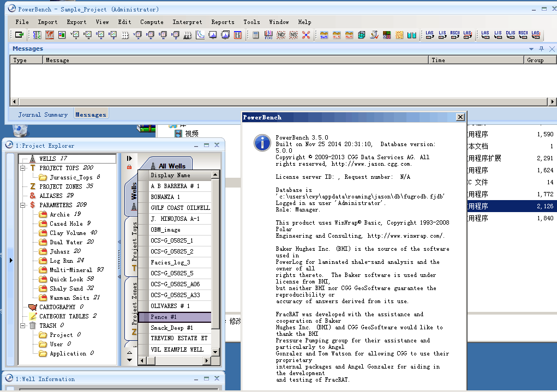Open the calculator toolbar icon

click(255, 35)
